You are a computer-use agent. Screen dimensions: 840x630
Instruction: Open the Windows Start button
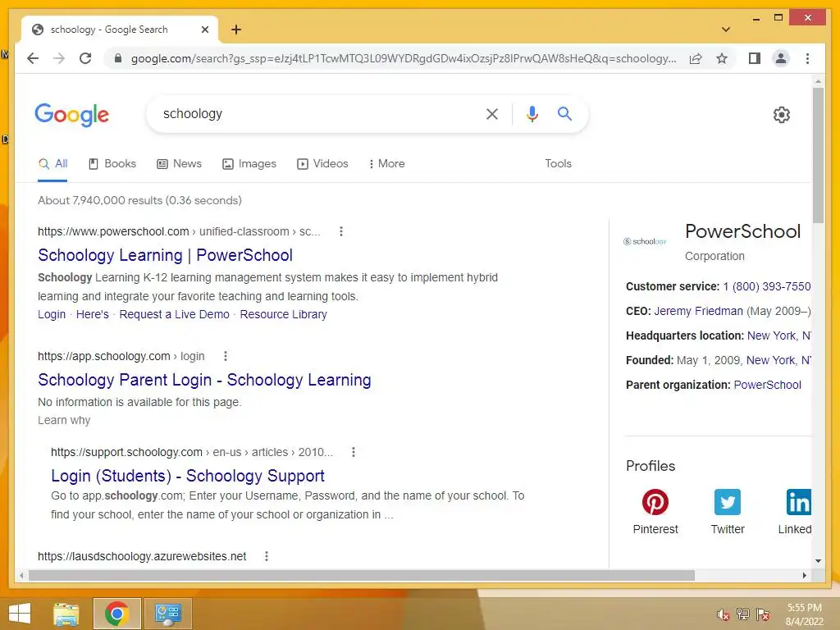pyautogui.click(x=20, y=614)
